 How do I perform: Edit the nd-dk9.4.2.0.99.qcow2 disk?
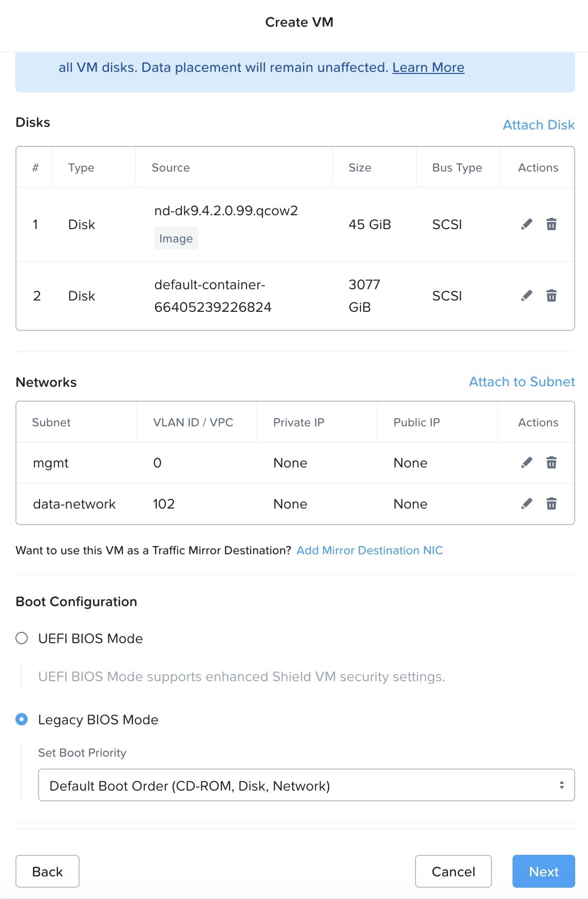point(526,224)
